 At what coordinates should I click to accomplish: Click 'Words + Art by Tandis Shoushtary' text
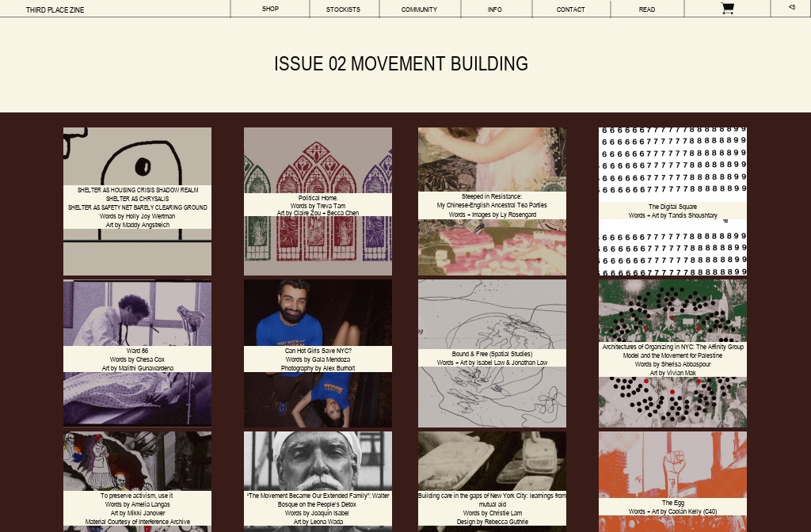[672, 215]
